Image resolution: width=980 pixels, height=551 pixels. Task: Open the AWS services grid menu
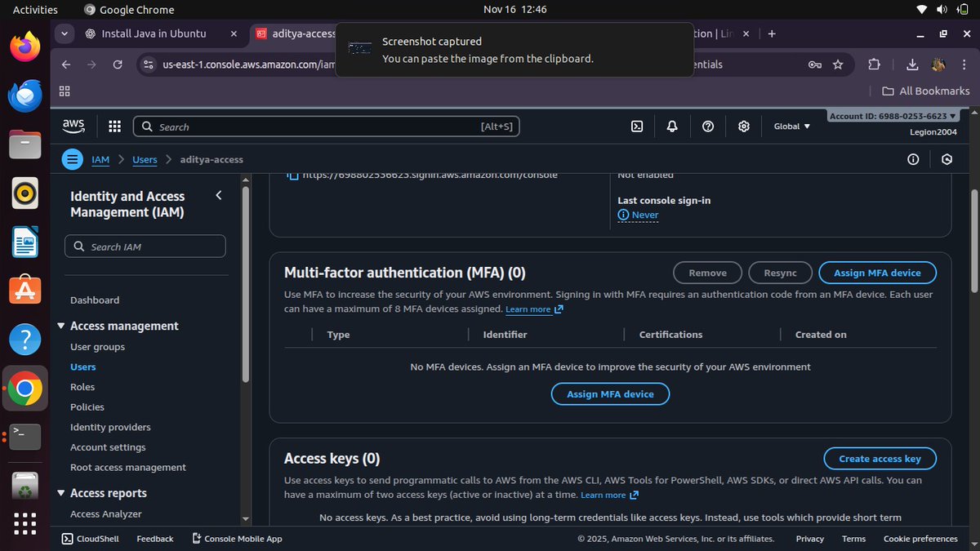point(114,127)
